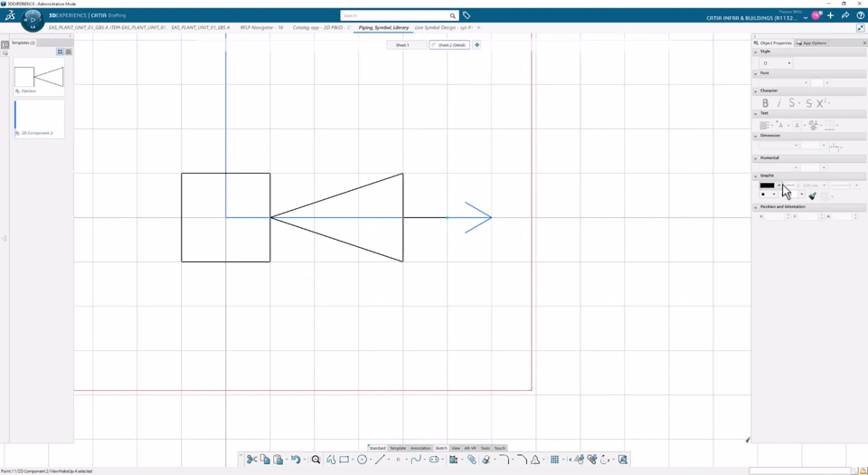Switch to RFLP Navigator tab
The width and height of the screenshot is (868, 475).
[x=261, y=28]
